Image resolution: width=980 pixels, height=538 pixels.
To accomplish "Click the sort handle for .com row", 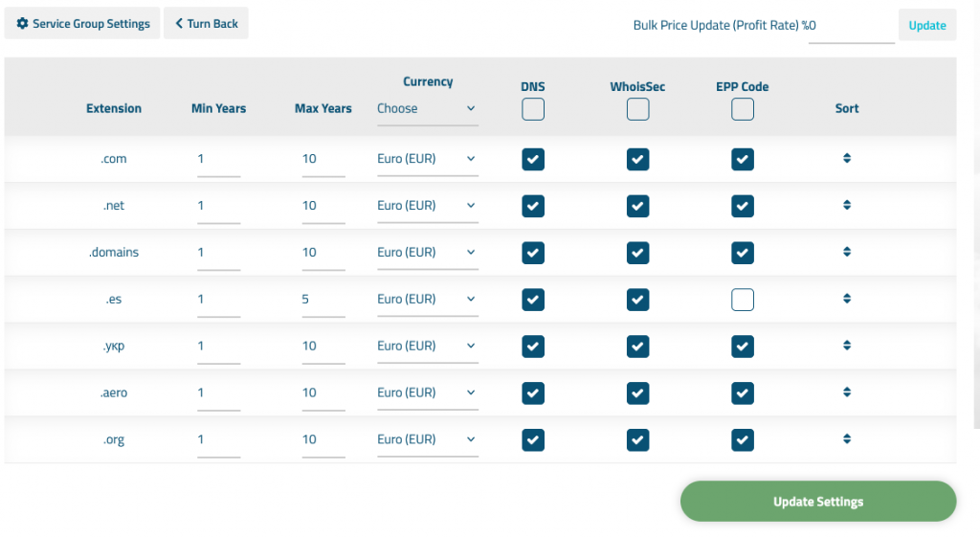I will pyautogui.click(x=847, y=159).
